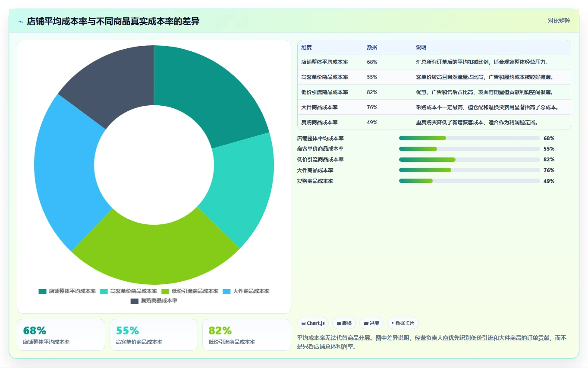Click the 55% value in the table
The width and height of the screenshot is (588, 368).
click(372, 77)
